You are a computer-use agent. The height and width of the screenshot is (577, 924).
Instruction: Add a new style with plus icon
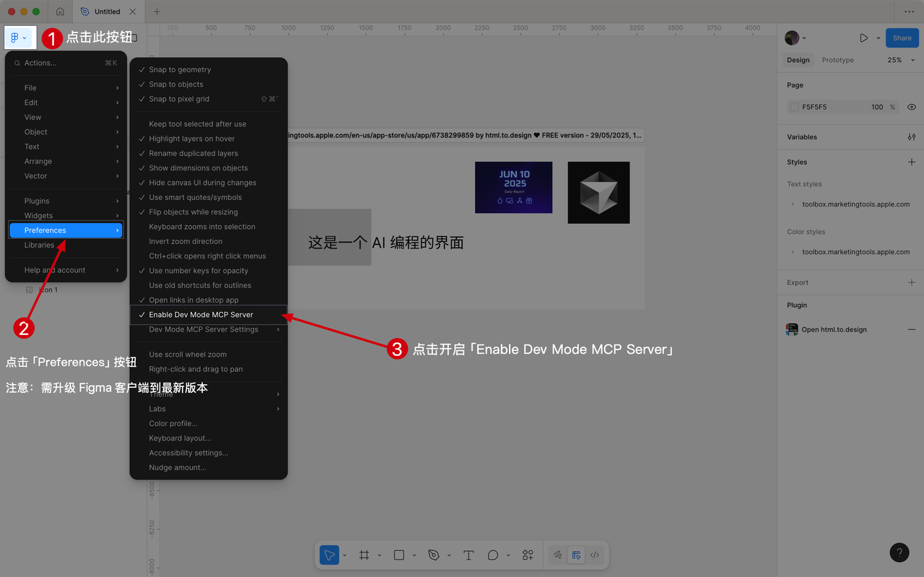[912, 162]
